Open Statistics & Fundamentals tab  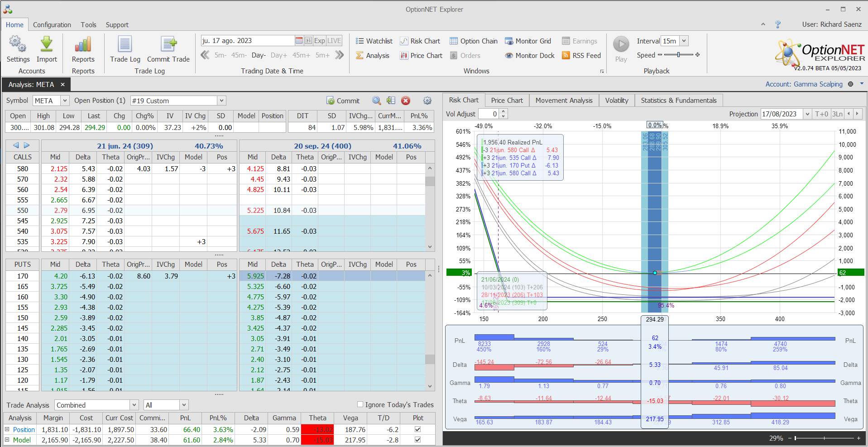tap(679, 101)
